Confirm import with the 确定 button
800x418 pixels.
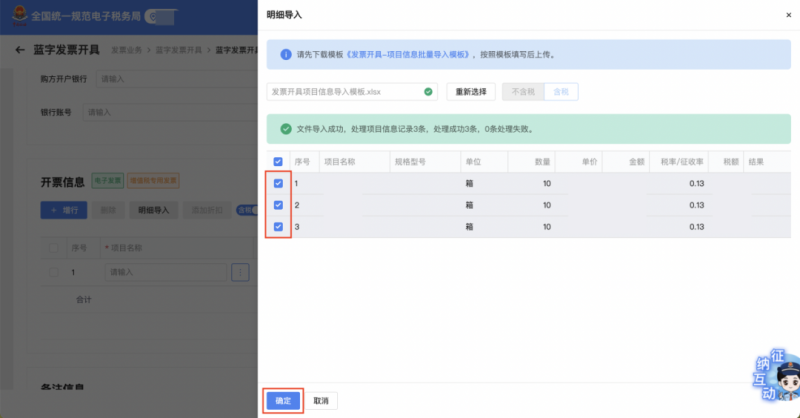pyautogui.click(x=282, y=400)
